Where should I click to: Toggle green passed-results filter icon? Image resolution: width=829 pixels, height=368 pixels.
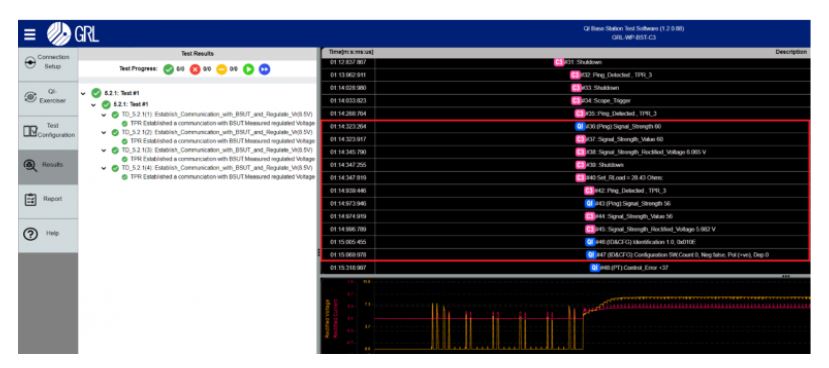pyautogui.click(x=169, y=69)
